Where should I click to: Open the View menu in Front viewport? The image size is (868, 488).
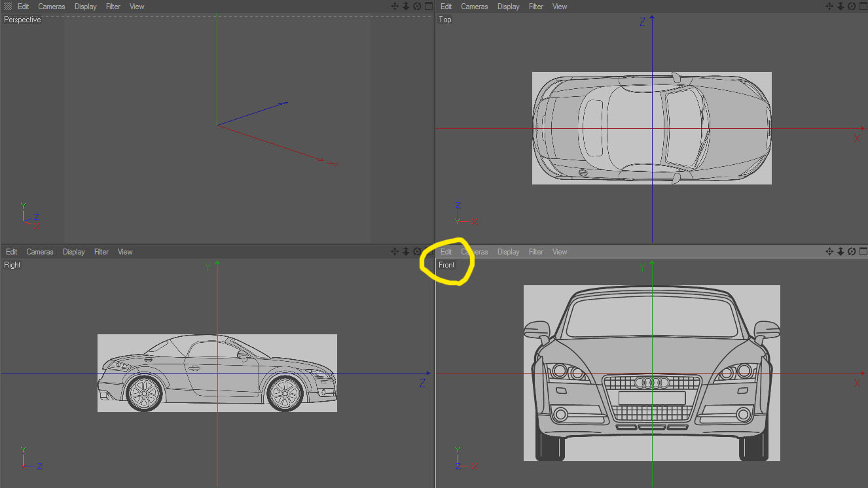(x=560, y=252)
